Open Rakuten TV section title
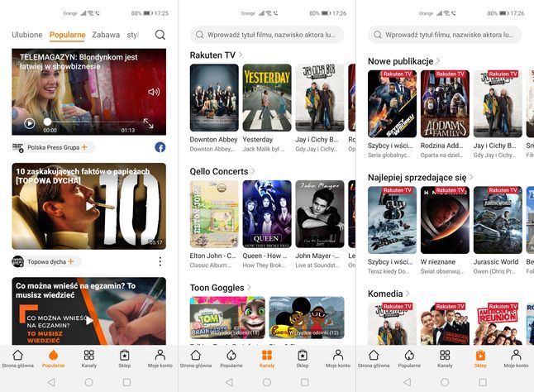 coord(212,55)
